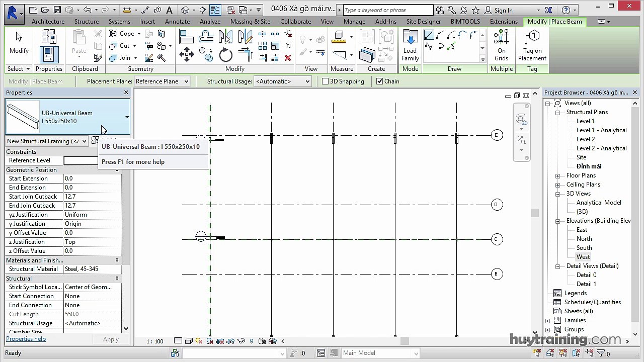
Task: Activate the Move tool
Action: (186, 54)
